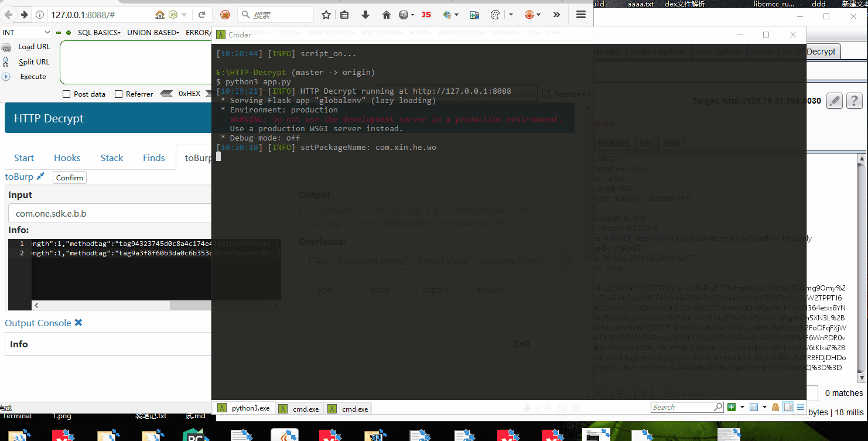Open Cmder settings menu icon
This screenshot has width=868, height=441.
(x=800, y=407)
